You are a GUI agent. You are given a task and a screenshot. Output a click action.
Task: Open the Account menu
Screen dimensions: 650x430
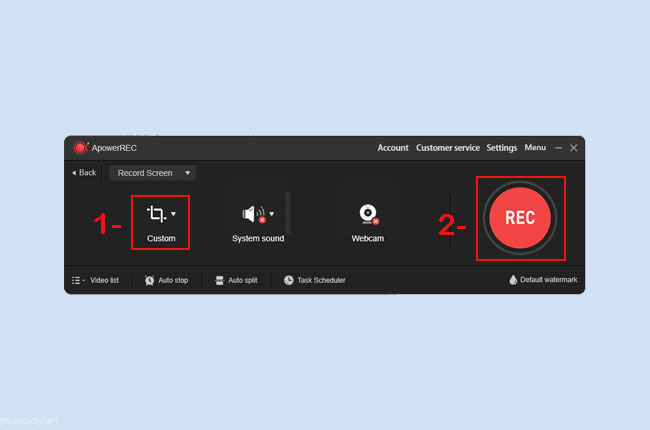coord(393,148)
